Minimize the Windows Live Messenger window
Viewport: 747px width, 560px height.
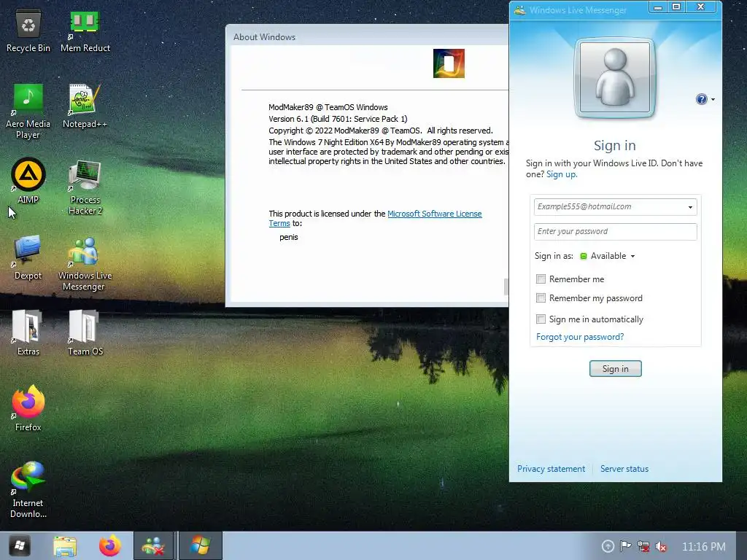coord(658,7)
